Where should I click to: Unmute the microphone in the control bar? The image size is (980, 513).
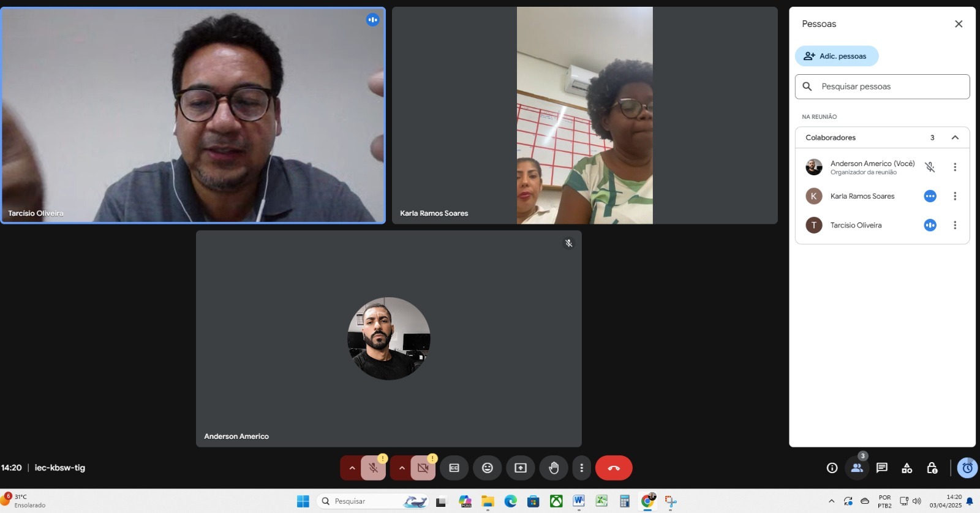coord(373,468)
